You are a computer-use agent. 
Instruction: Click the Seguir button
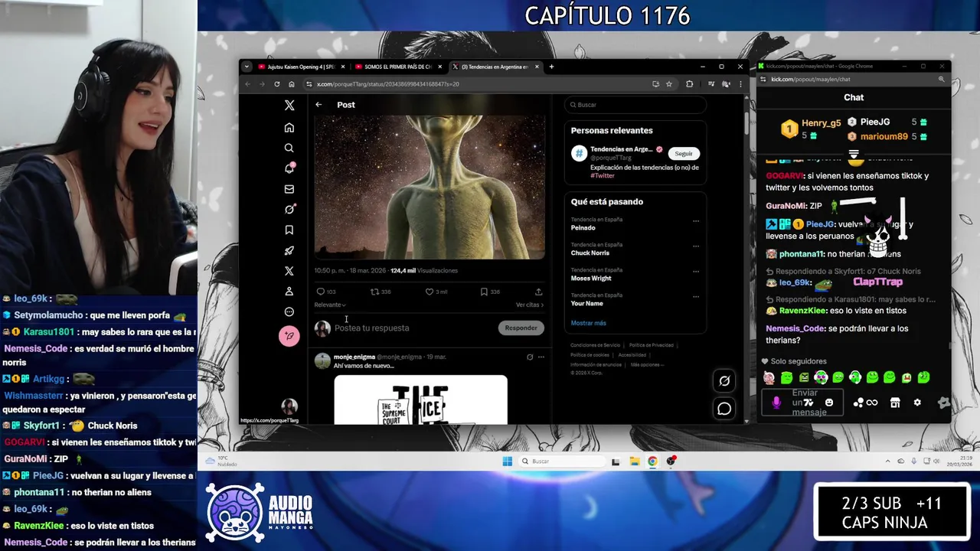(x=684, y=153)
